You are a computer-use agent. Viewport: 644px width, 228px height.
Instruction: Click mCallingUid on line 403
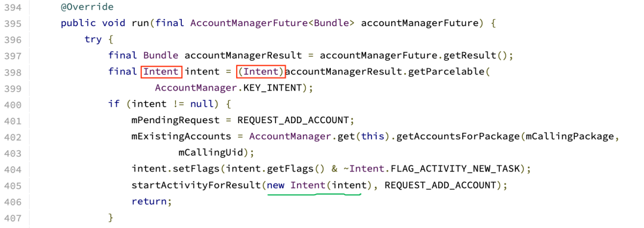coord(210,153)
